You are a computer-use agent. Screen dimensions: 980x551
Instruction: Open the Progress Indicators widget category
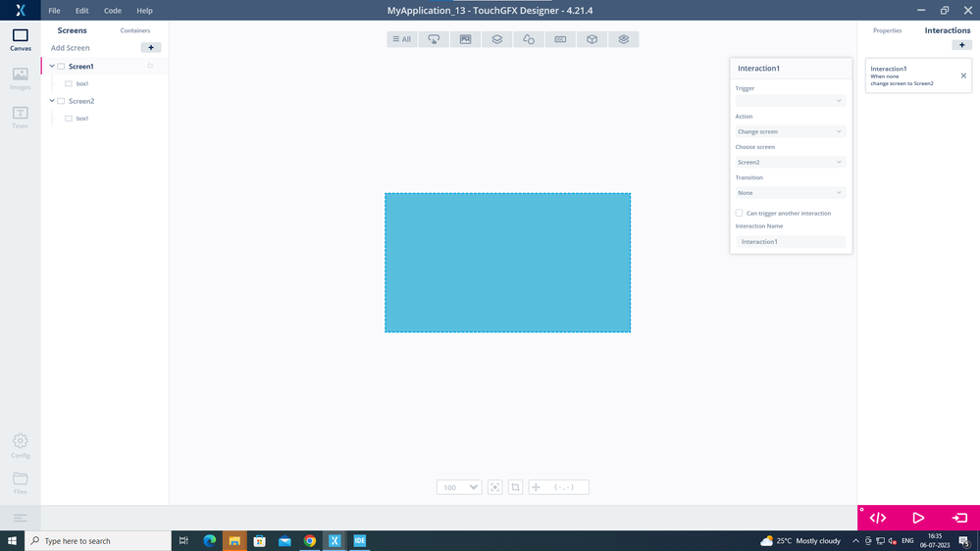coord(560,39)
